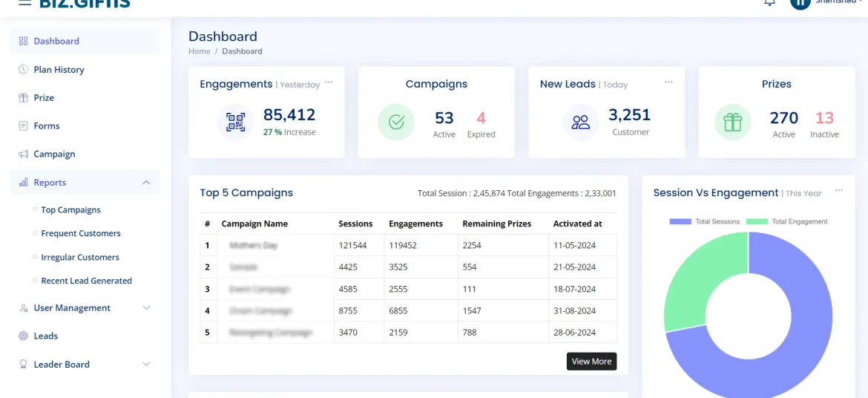Click engagements value 3525
Viewport: 868px width, 398px height.
click(398, 267)
